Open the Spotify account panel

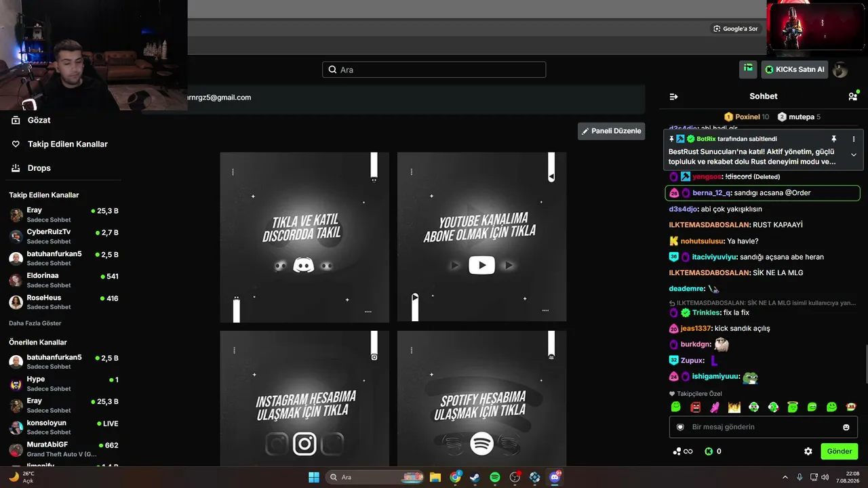point(481,399)
